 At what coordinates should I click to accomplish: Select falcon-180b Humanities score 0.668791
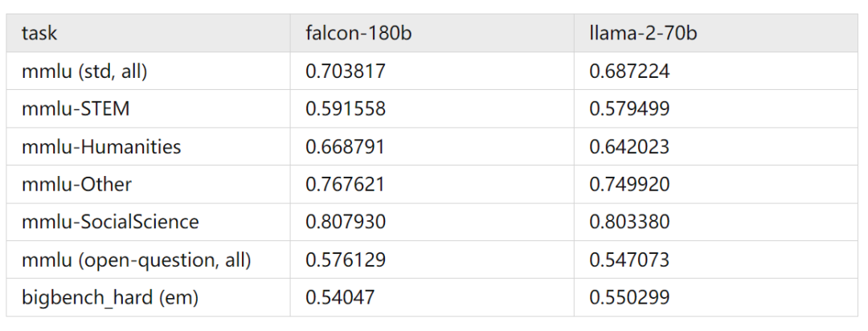point(346,147)
